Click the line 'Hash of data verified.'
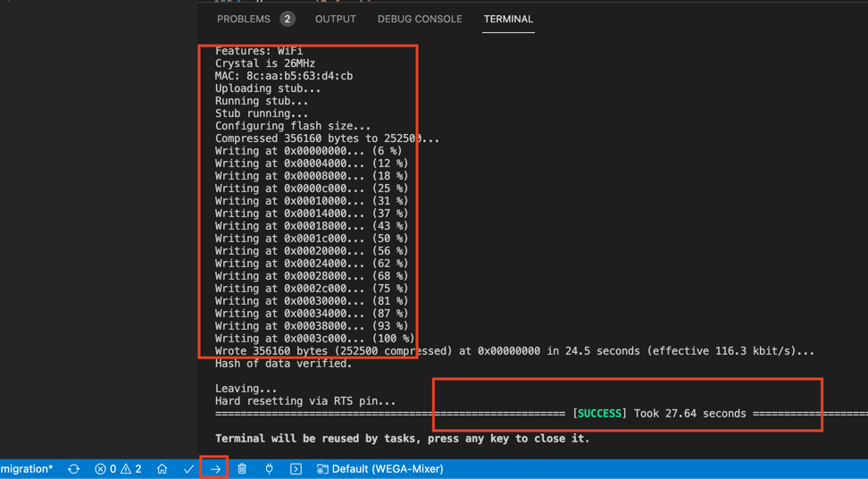This screenshot has height=479, width=868. 283,364
